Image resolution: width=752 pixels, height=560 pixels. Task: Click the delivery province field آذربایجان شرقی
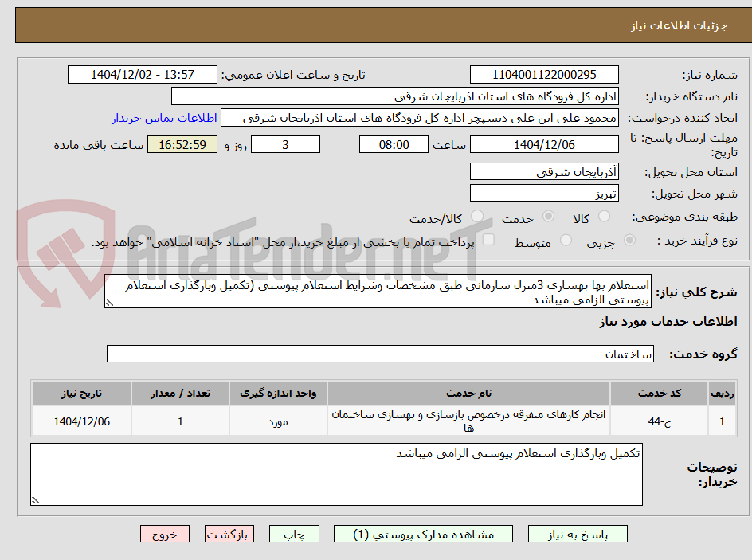pos(544,171)
